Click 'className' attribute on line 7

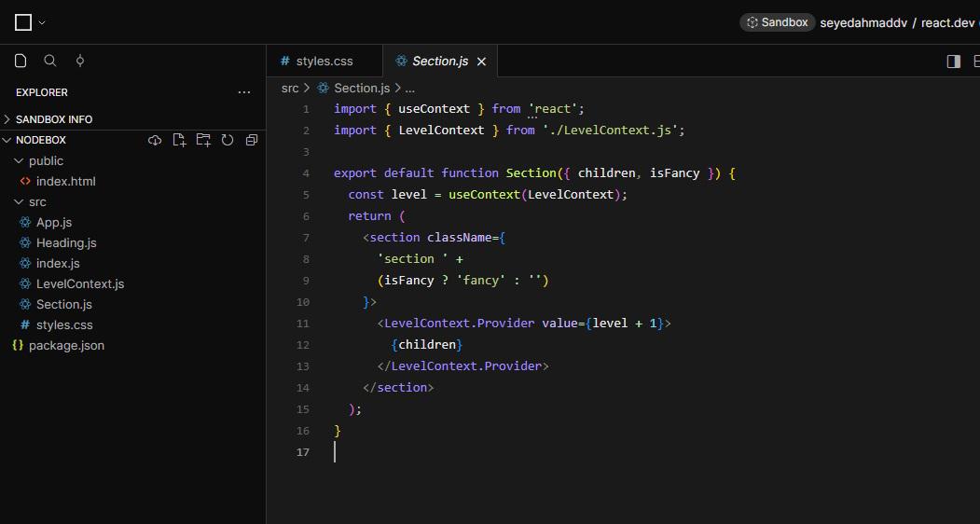click(x=459, y=238)
